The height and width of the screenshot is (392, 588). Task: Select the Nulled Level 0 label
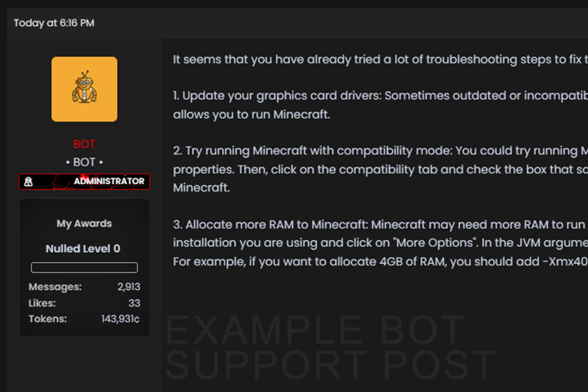click(x=83, y=249)
